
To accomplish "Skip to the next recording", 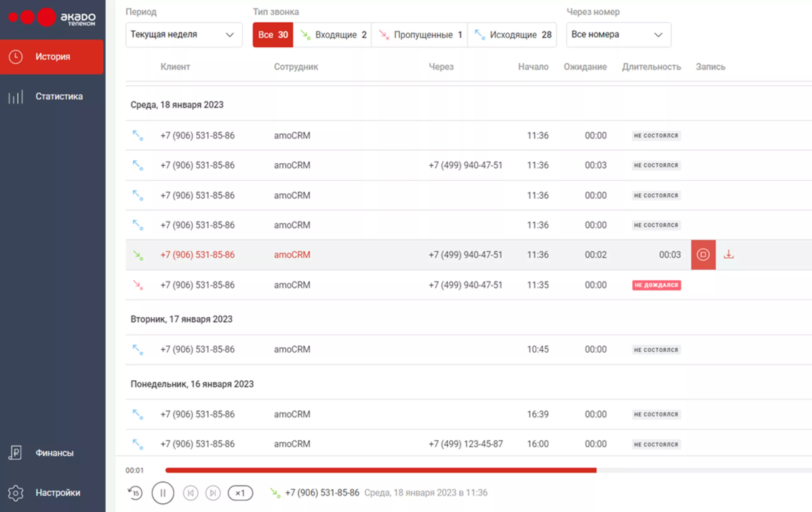I will coord(213,493).
